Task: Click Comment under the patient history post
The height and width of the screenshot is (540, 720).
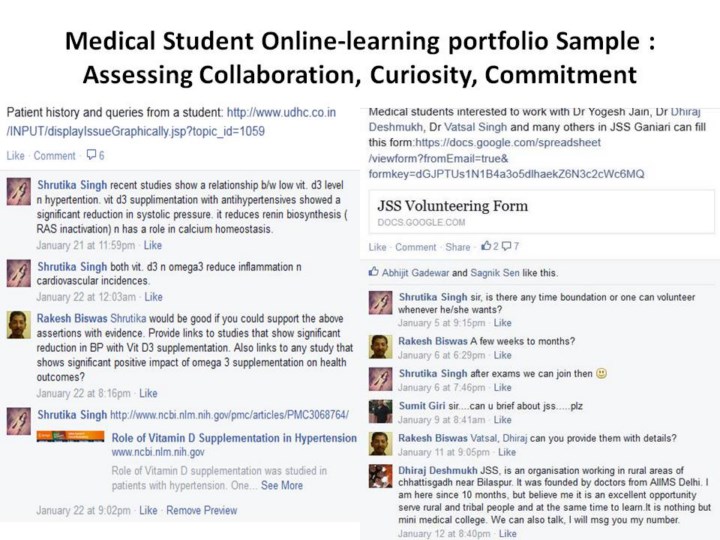Action: pyautogui.click(x=54, y=156)
